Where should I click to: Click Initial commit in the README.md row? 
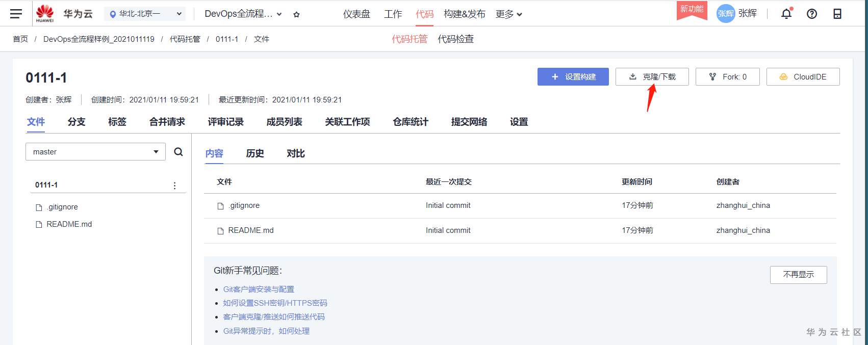pyautogui.click(x=448, y=230)
